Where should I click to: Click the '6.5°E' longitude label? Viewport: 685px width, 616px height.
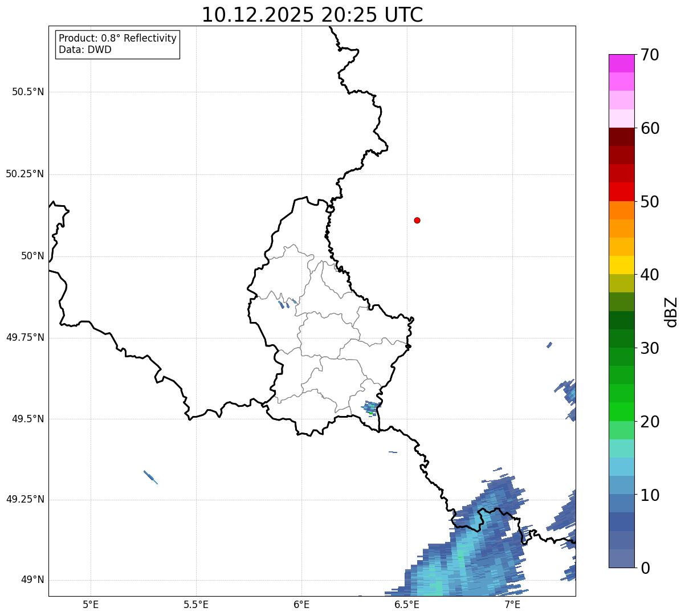pyautogui.click(x=407, y=604)
